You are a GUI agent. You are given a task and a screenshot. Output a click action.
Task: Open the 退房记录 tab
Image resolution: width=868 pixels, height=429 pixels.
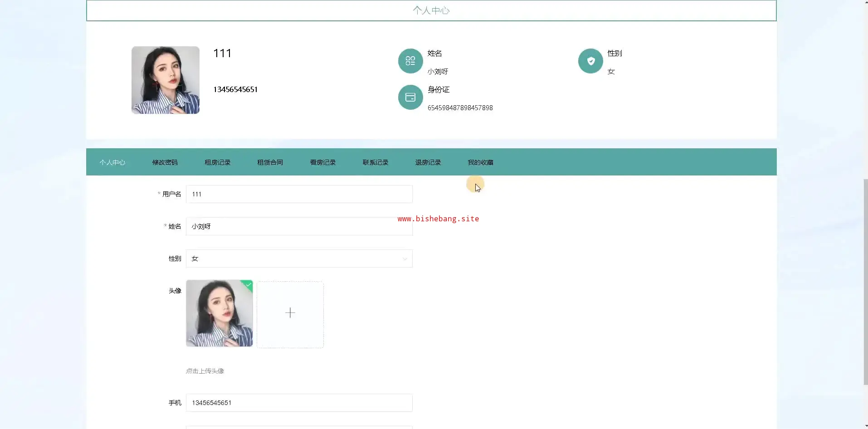click(x=428, y=162)
